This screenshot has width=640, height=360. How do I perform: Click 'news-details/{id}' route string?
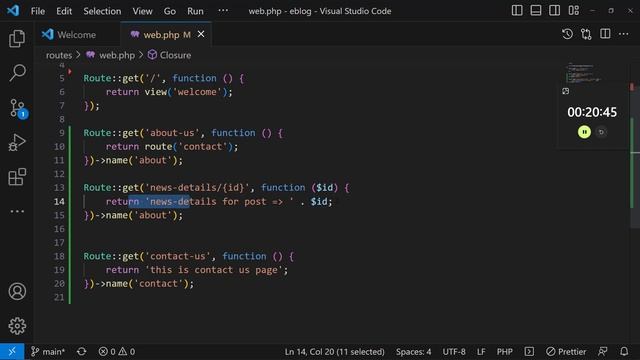(197, 188)
